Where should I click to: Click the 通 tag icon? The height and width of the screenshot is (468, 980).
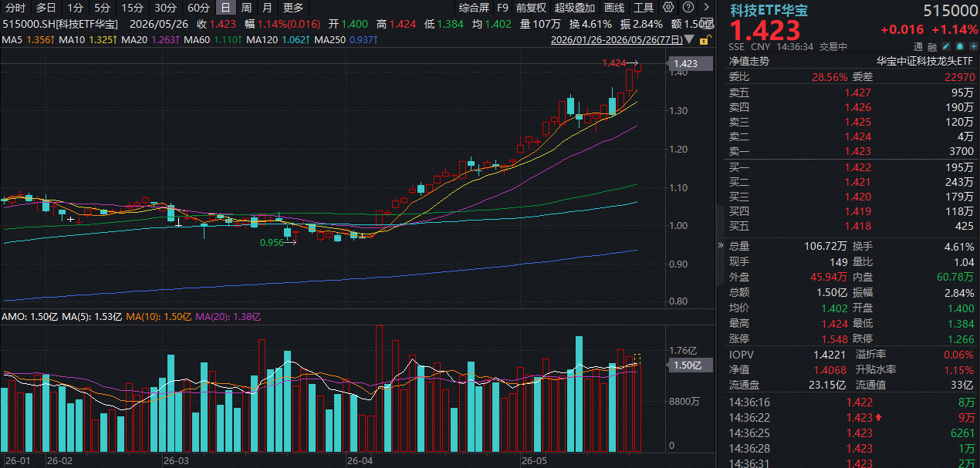coord(918,47)
